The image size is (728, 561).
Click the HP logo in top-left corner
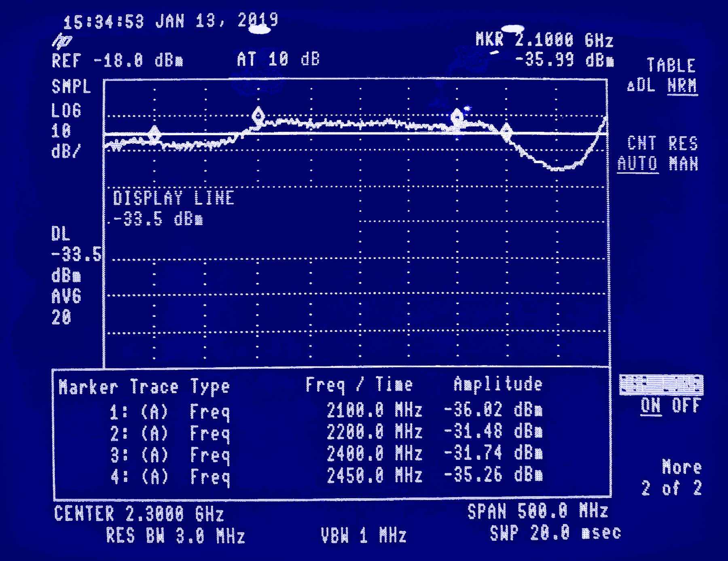(x=61, y=40)
